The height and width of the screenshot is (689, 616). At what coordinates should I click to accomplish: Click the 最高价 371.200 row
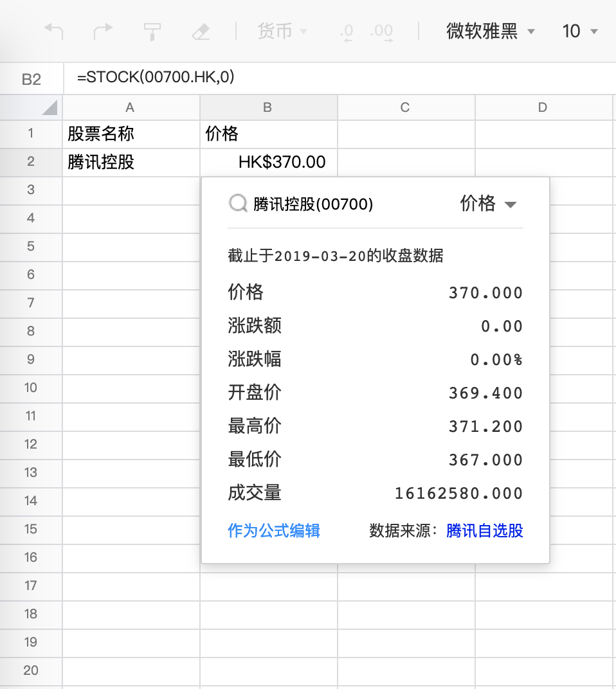click(x=375, y=426)
